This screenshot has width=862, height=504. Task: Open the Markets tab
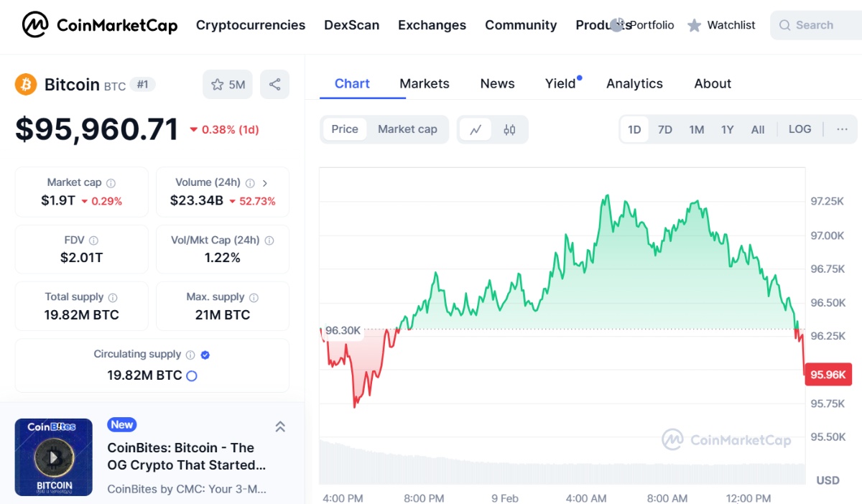(425, 83)
